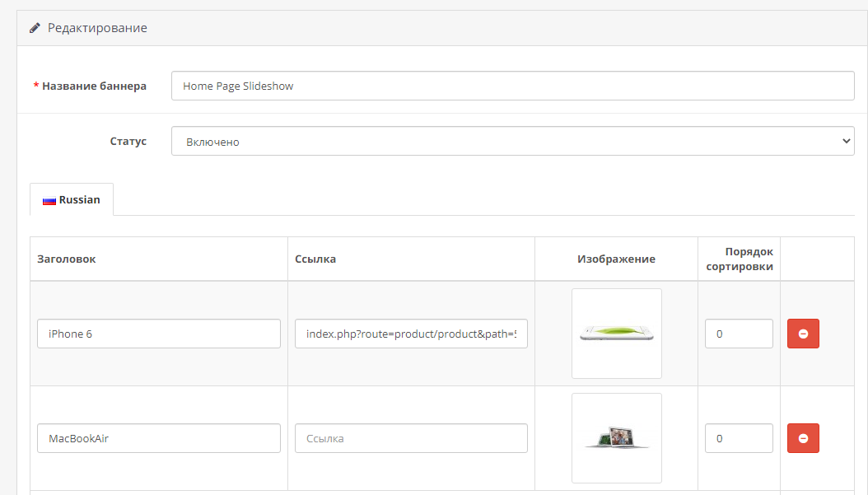The image size is (868, 495).
Task: Open the Статус dropdown
Action: (512, 141)
